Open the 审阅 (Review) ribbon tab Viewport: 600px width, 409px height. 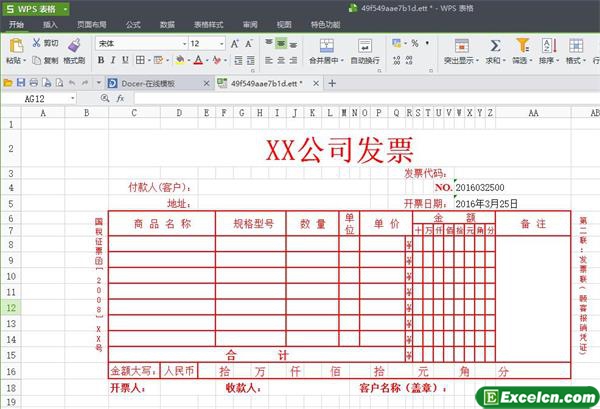(250, 25)
